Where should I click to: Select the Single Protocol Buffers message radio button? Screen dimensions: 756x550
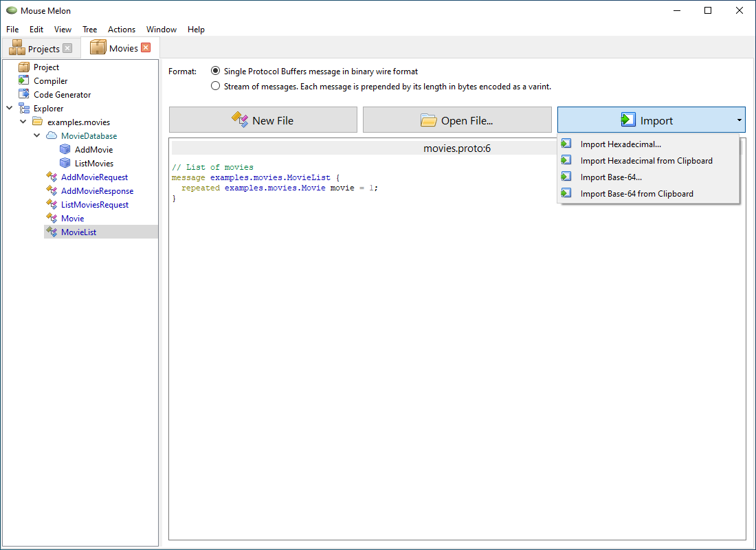pos(215,70)
